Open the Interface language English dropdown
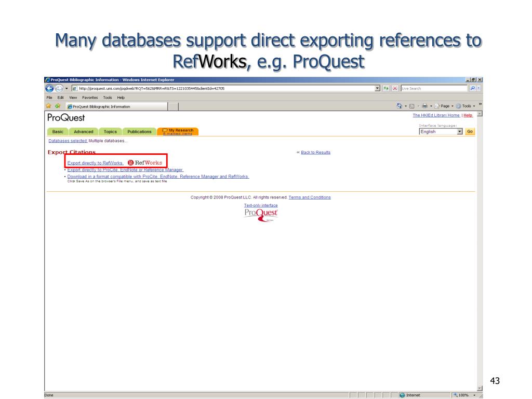Image resolution: width=532 pixels, height=399 pixels. click(441, 131)
